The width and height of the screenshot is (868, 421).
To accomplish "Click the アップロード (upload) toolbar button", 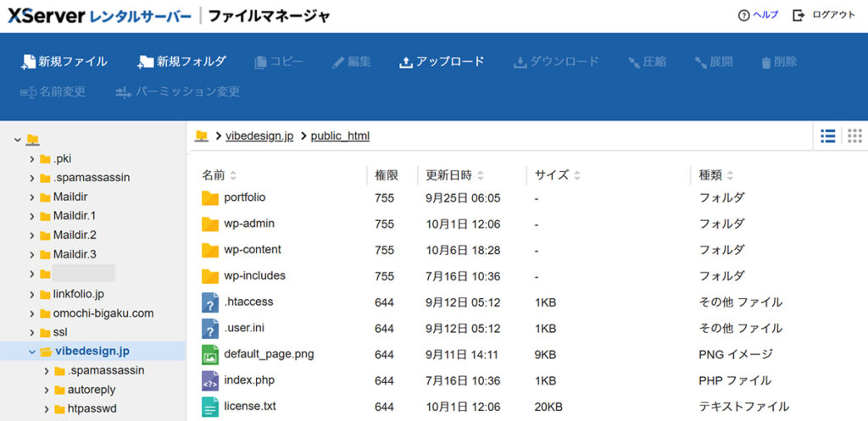I will click(442, 62).
